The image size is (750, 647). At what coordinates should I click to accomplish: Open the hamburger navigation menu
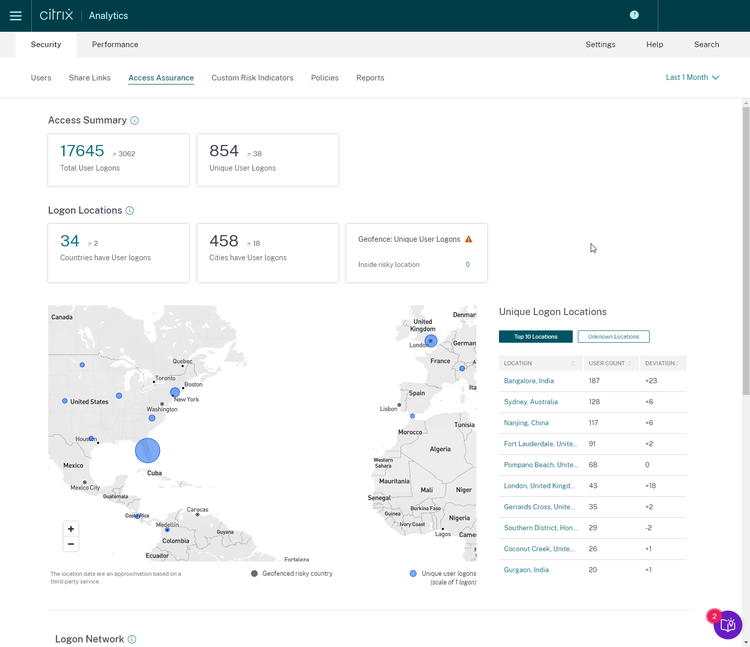(x=16, y=16)
